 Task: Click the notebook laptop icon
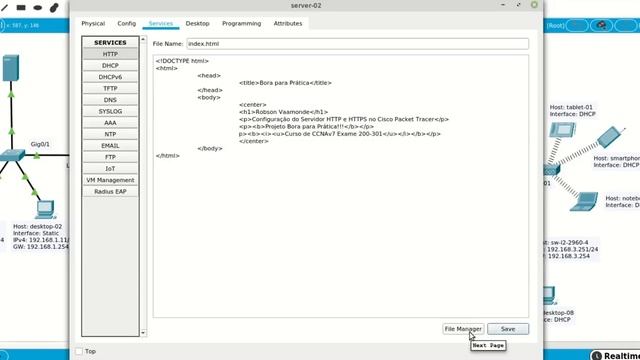pos(584,202)
